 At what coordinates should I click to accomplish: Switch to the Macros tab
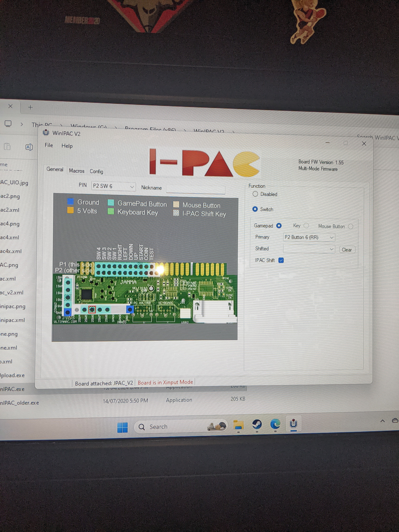point(77,170)
